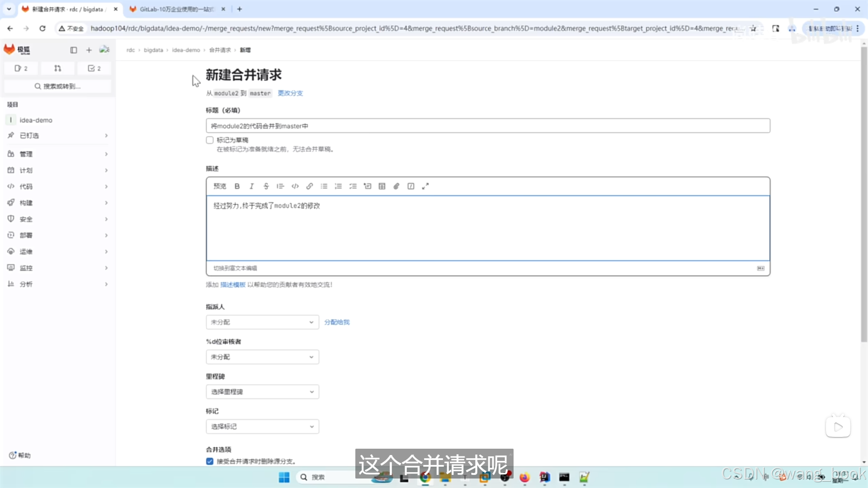
Task: Toggle bold formatting in description editor
Action: point(237,186)
